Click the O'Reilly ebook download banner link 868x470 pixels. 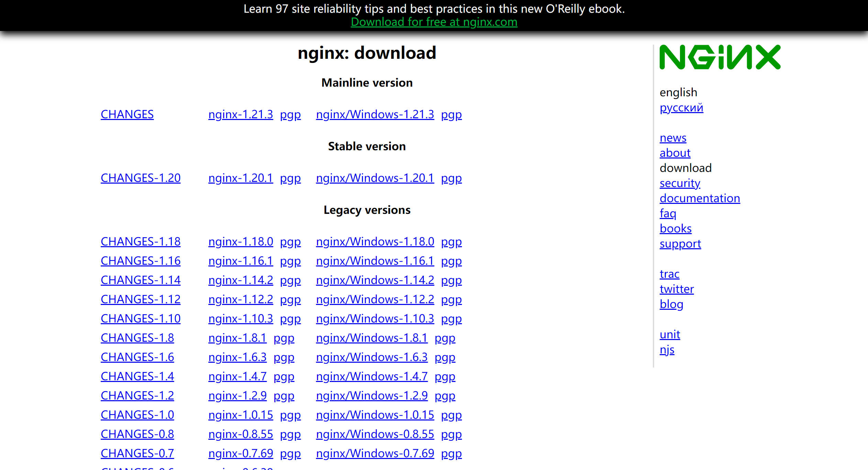coord(434,22)
